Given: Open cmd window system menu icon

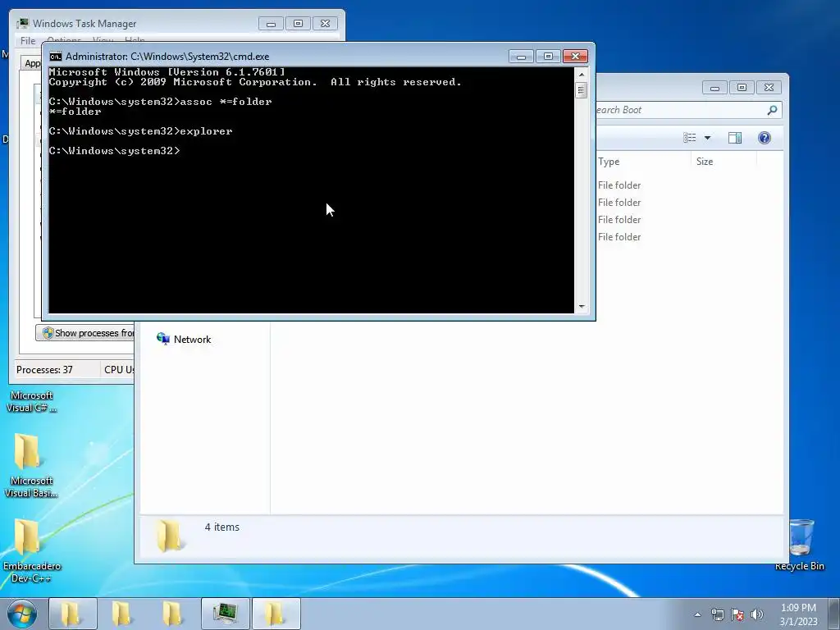Looking at the screenshot, I should (55, 57).
